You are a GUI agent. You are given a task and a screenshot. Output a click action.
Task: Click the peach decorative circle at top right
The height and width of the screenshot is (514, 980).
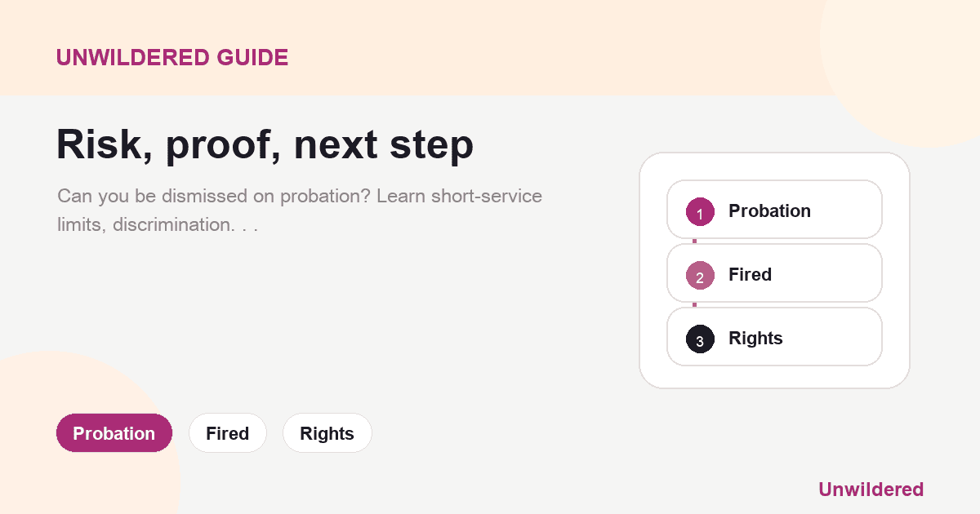click(906, 65)
